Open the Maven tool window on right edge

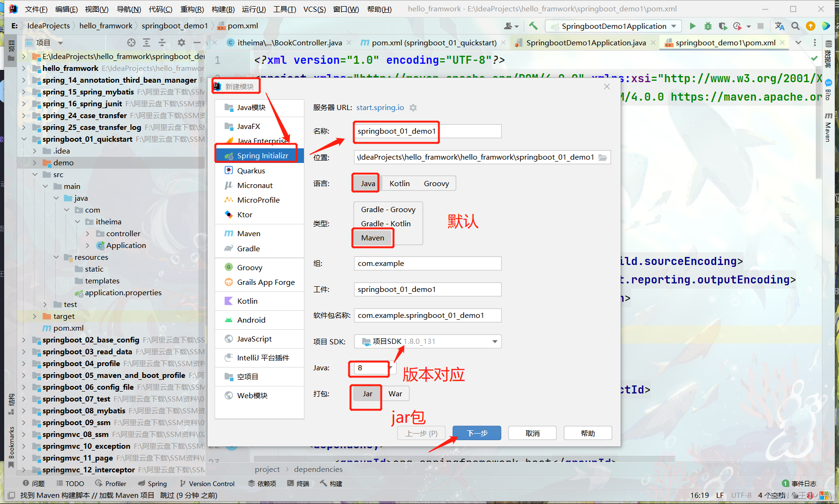[828, 128]
